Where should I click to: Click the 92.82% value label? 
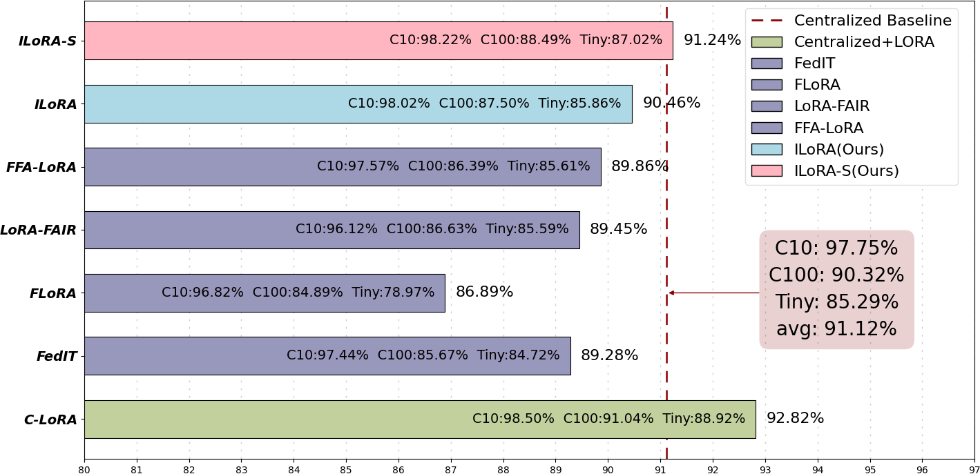click(795, 418)
